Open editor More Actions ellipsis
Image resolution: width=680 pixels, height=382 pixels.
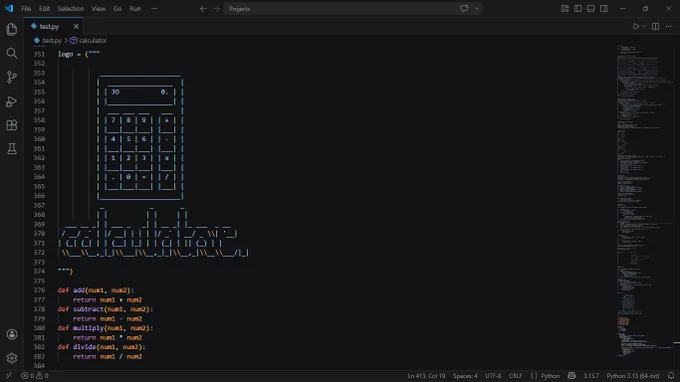pos(668,26)
